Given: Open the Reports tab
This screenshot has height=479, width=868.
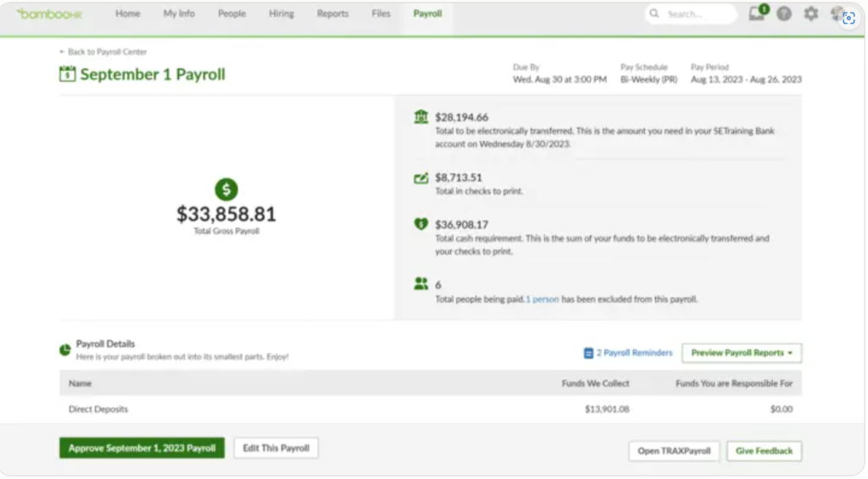Looking at the screenshot, I should pyautogui.click(x=332, y=14).
